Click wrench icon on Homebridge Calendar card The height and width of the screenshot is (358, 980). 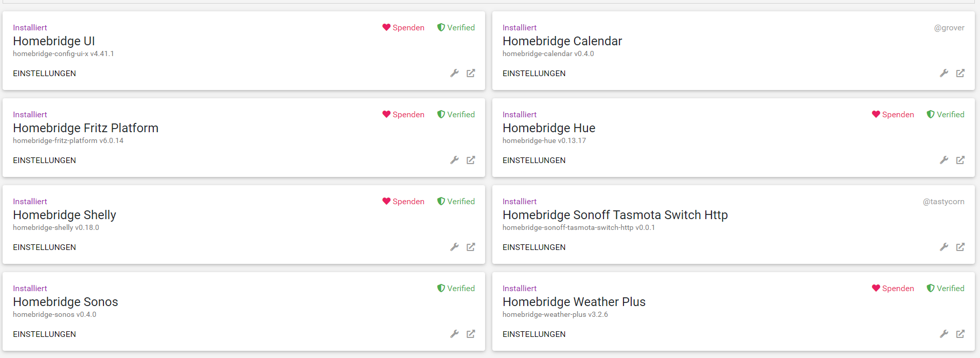click(944, 73)
